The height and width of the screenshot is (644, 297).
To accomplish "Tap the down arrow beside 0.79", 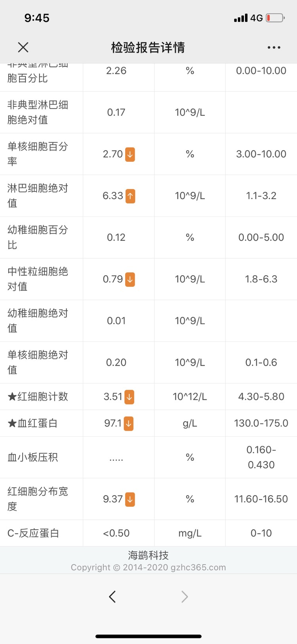I will tap(130, 279).
